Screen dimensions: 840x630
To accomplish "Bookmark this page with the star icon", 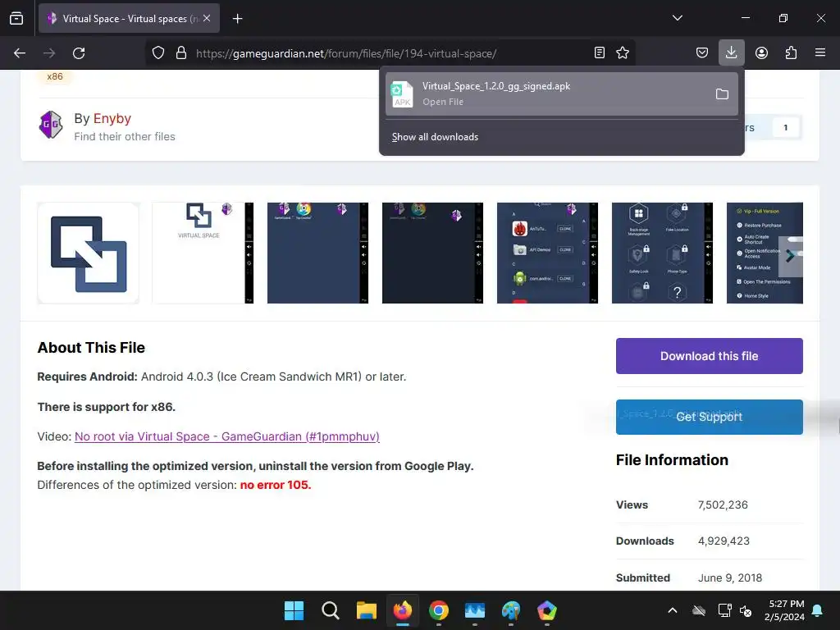I will pos(623,52).
